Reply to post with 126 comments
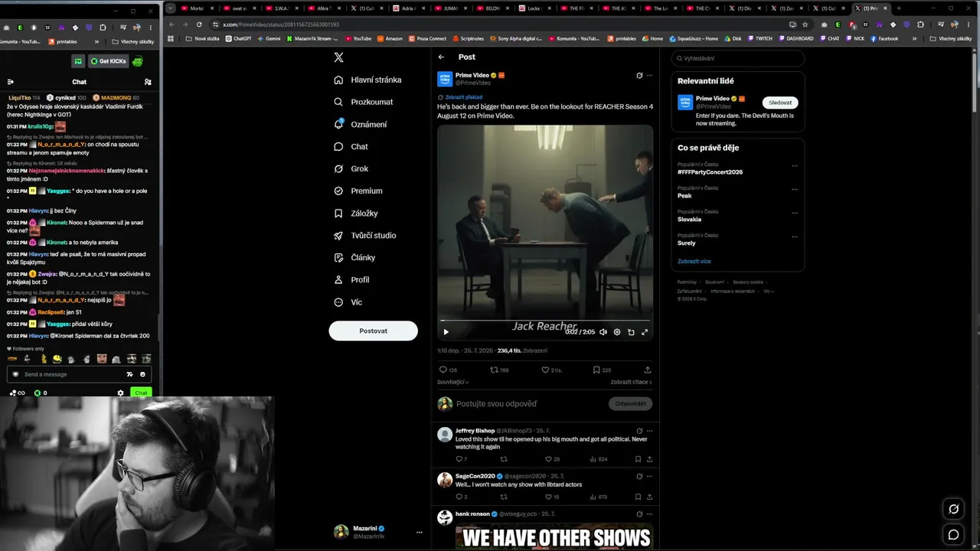The height and width of the screenshot is (551, 980). 448,370
